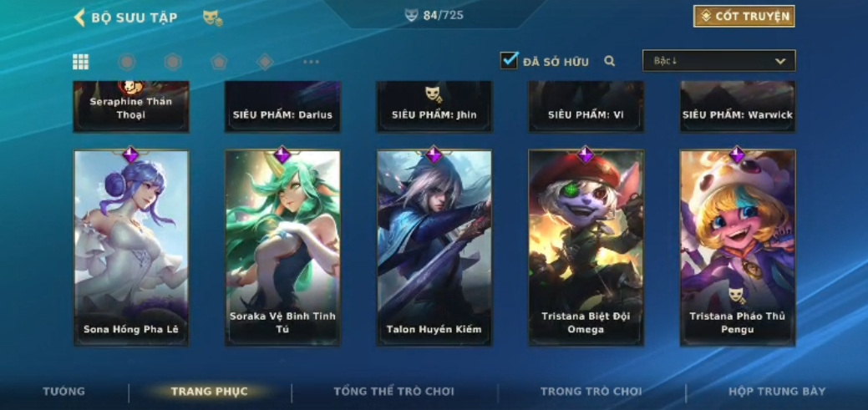Open Sona Hồng Pha Lê skin card
The width and height of the screenshot is (868, 410).
(x=131, y=248)
